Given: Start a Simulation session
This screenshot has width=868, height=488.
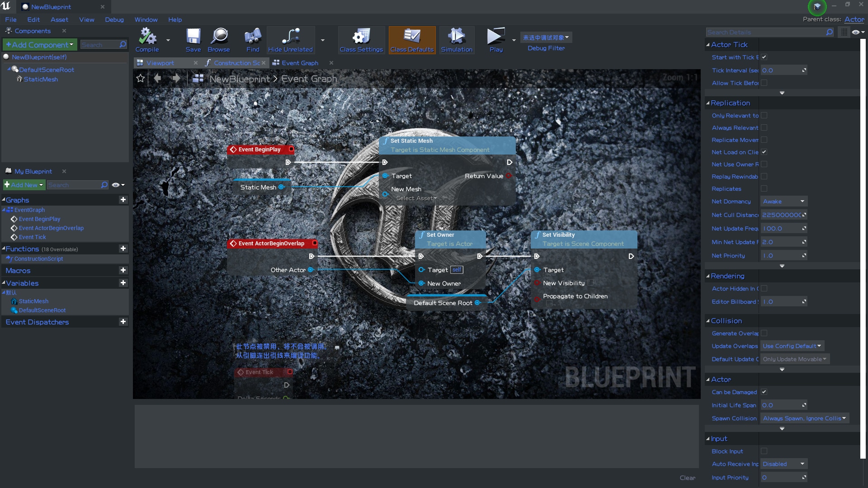Looking at the screenshot, I should pos(457,40).
